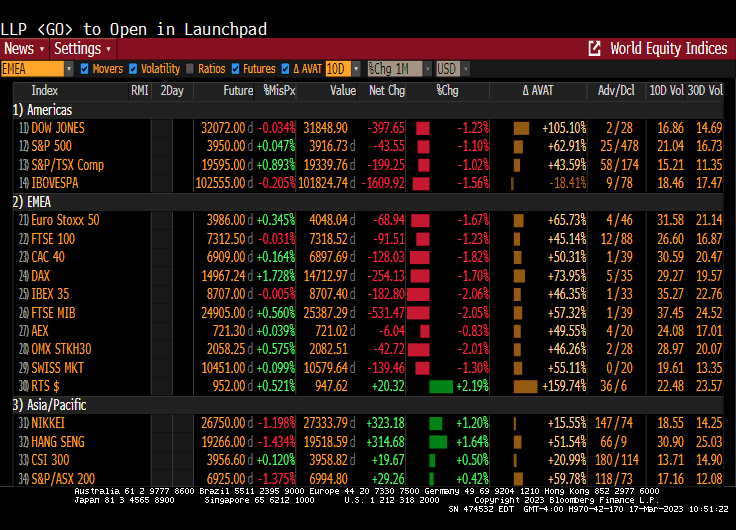Select the Euro Stoxx 50 index

pyautogui.click(x=66, y=220)
